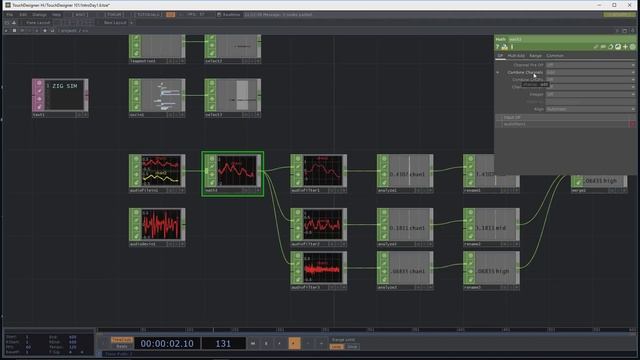Screen dimensions: 640x360
Task: Switch to the Common parameter tab
Action: pyautogui.click(x=555, y=56)
